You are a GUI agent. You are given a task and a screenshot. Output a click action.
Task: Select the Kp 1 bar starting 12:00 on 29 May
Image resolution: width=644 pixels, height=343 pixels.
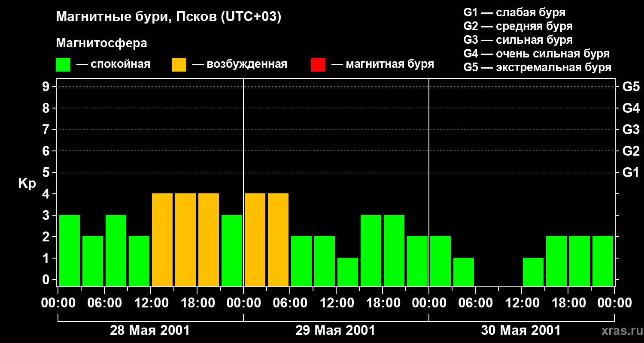tap(348, 272)
